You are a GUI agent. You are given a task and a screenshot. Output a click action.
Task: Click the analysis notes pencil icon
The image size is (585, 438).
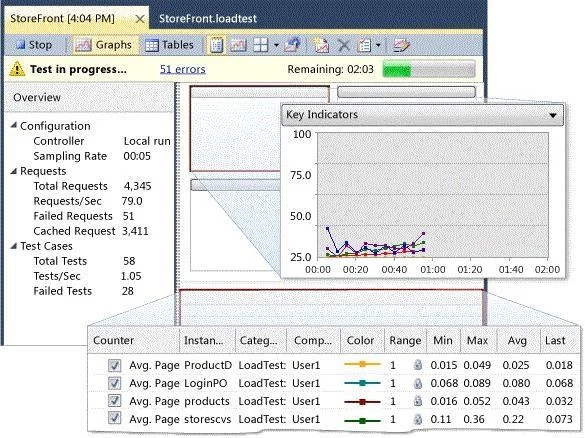tap(401, 45)
